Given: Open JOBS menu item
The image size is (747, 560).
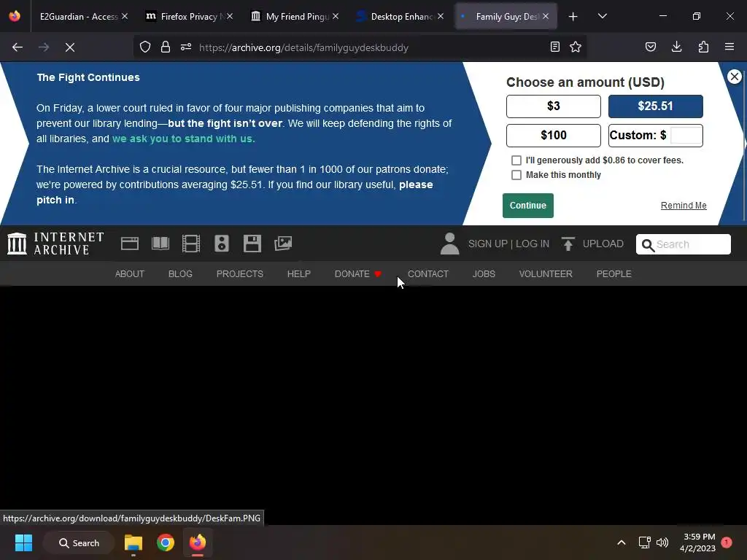Looking at the screenshot, I should click(x=484, y=274).
